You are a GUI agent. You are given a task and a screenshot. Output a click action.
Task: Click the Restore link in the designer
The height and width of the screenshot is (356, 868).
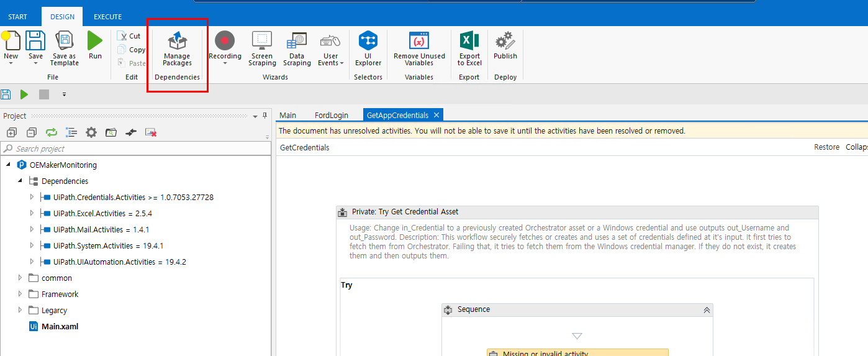(826, 147)
